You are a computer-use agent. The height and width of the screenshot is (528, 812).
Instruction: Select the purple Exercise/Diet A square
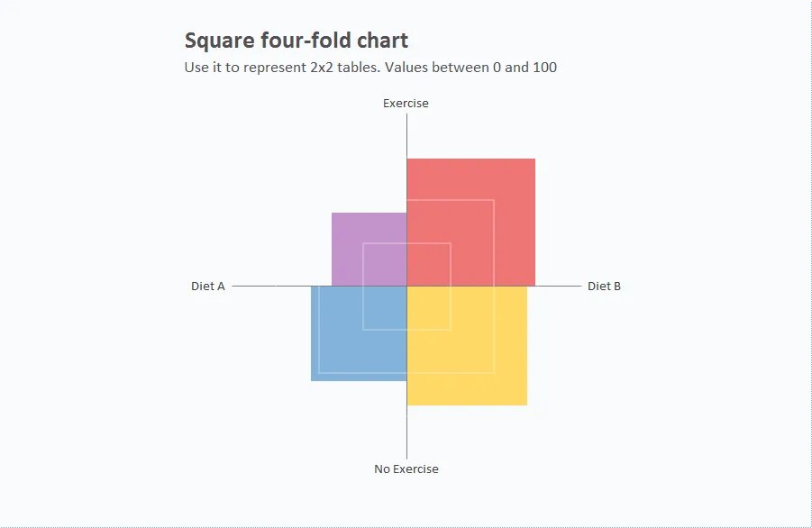[347, 228]
